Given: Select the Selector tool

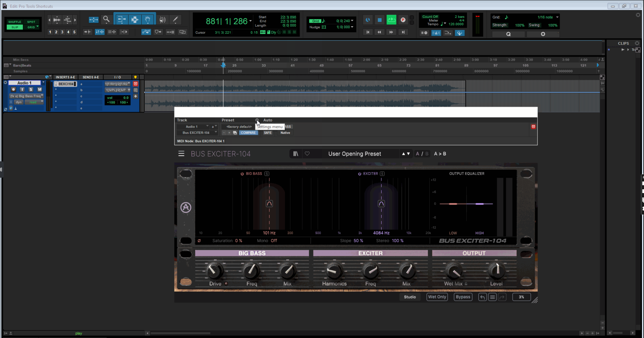Looking at the screenshot, I should 134,19.
